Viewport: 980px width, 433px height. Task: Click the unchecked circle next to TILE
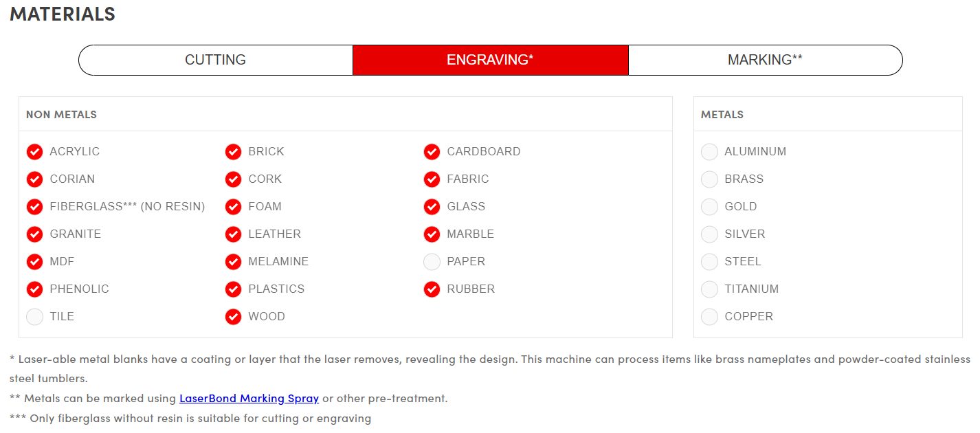coord(34,317)
